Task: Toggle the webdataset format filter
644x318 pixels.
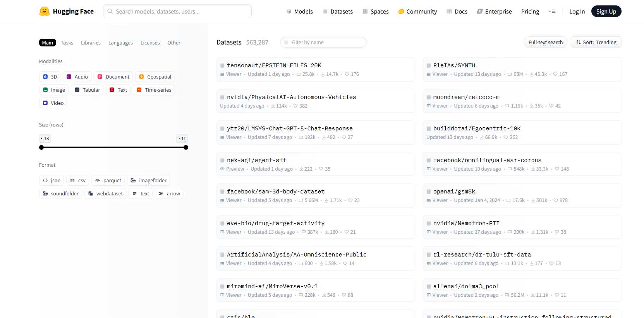Action: 105,193
